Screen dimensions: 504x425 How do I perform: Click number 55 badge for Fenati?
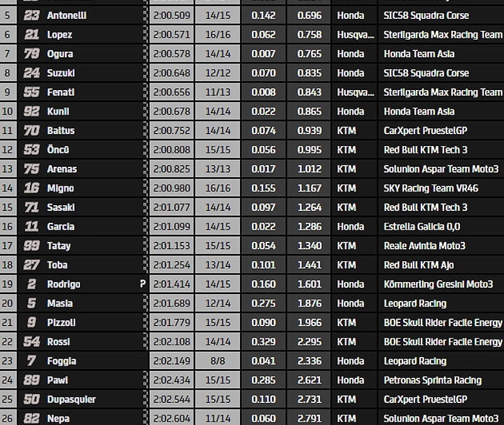coord(31,92)
